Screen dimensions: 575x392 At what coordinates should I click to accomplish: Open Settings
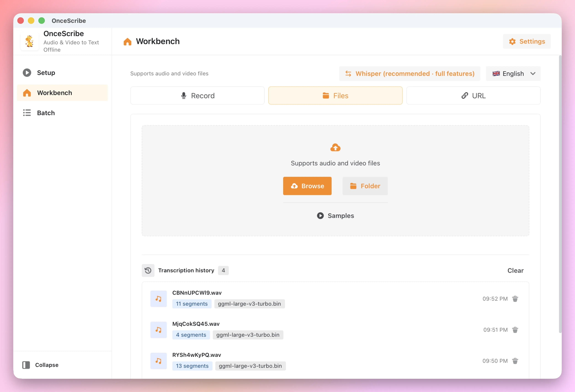click(527, 41)
